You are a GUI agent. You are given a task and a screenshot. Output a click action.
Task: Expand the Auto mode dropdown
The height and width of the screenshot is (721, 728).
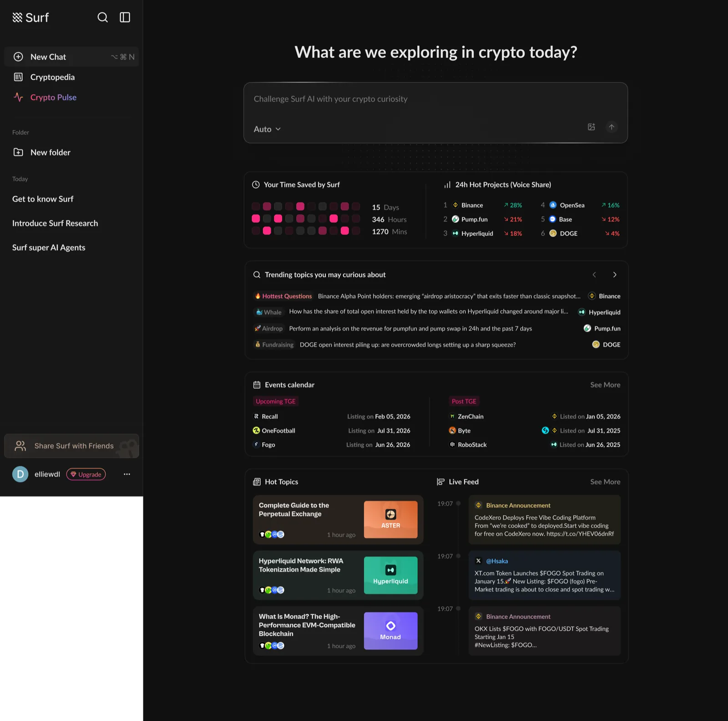coord(267,129)
